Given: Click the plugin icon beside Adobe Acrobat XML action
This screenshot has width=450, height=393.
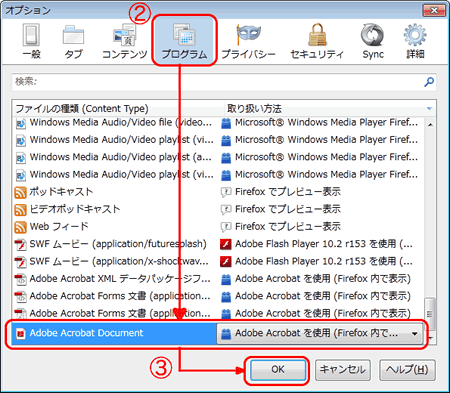Looking at the screenshot, I should click(x=226, y=279).
